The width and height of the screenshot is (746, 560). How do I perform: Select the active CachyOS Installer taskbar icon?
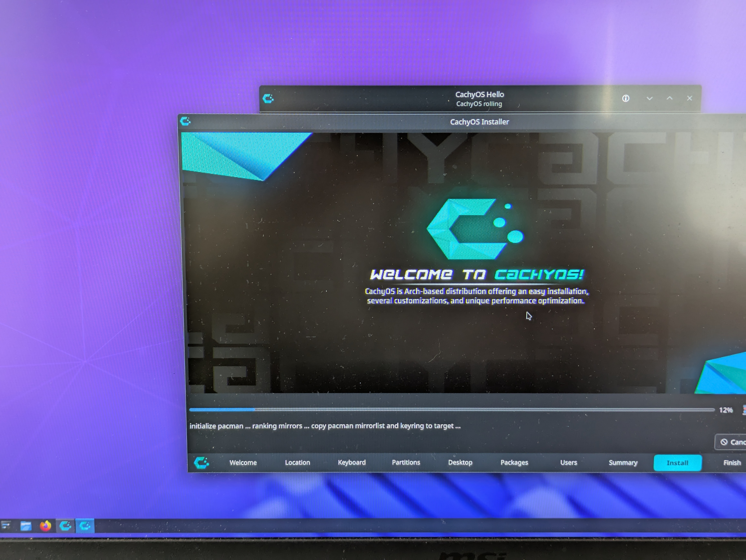85,526
